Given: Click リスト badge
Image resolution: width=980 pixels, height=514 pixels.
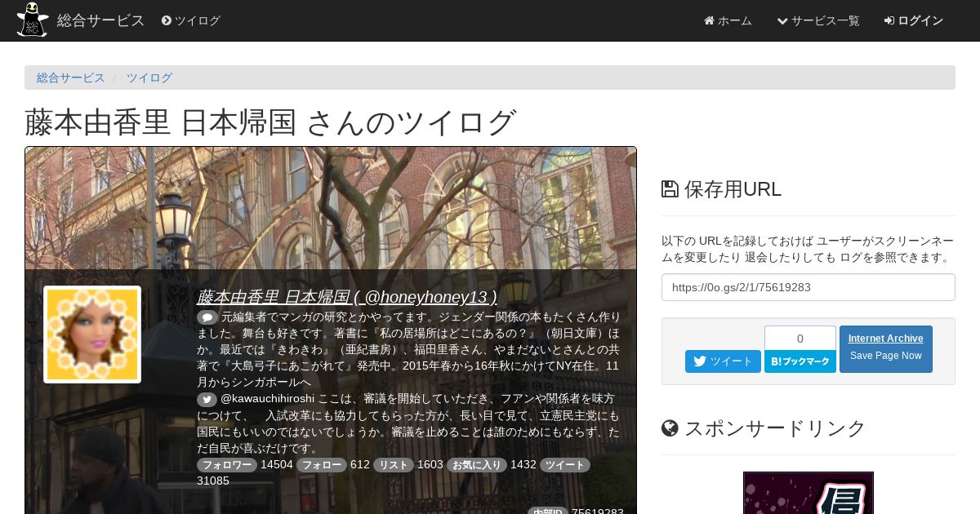Looking at the screenshot, I should (x=394, y=465).
